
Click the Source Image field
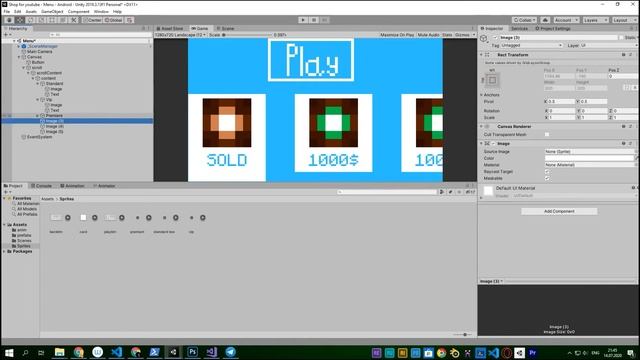[589, 151]
